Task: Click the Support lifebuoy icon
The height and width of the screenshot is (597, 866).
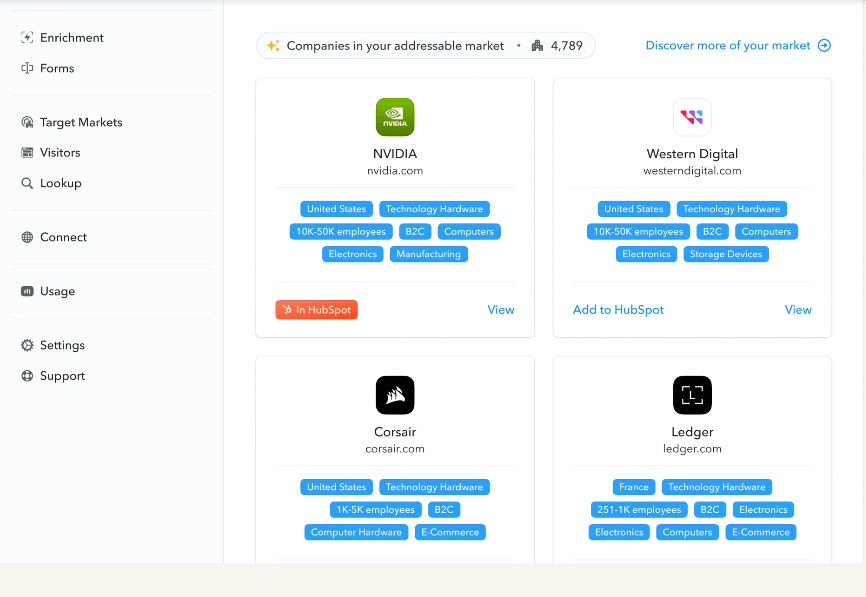Action: click(27, 376)
